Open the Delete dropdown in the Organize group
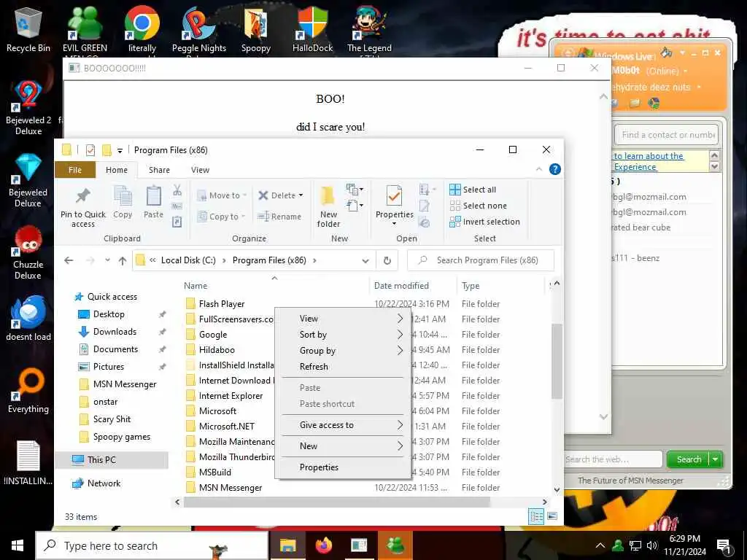This screenshot has width=747, height=560. [301, 195]
